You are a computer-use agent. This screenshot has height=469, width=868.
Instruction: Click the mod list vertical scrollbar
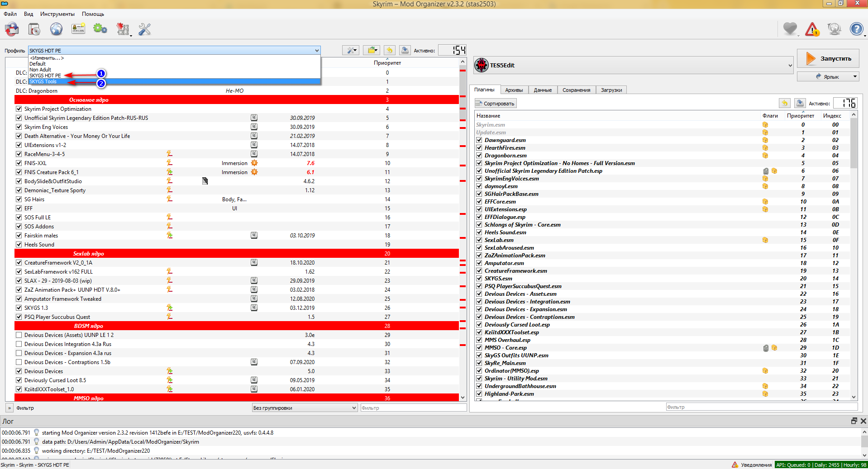[x=463, y=229]
